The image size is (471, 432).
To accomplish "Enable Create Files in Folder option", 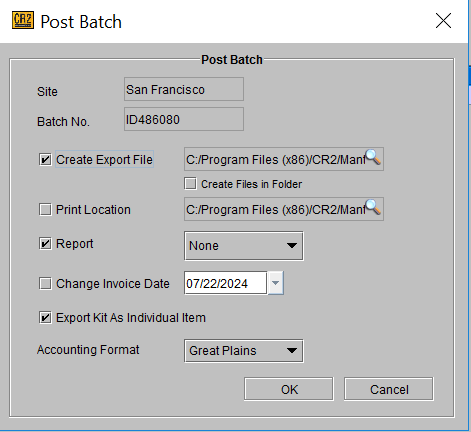I will pos(190,184).
